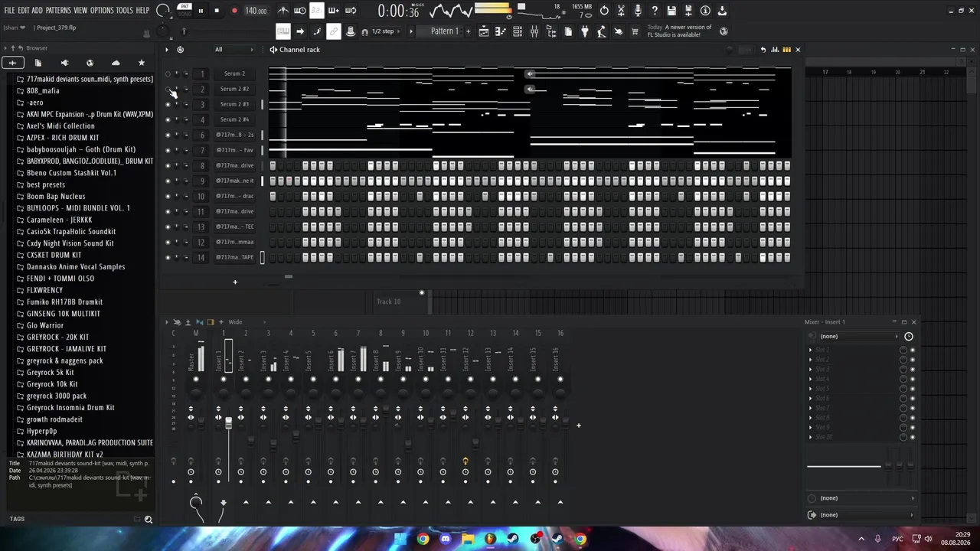980x551 pixels.
Task: Open the mixer view toolbar icon
Action: 534,31
